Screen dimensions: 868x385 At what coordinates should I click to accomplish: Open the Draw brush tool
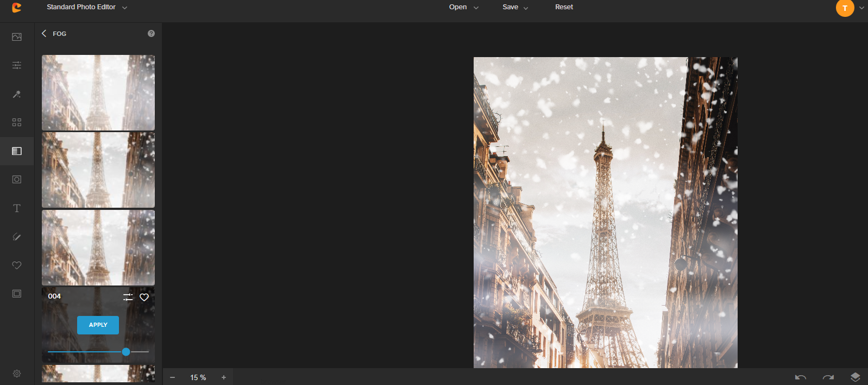[x=17, y=237]
